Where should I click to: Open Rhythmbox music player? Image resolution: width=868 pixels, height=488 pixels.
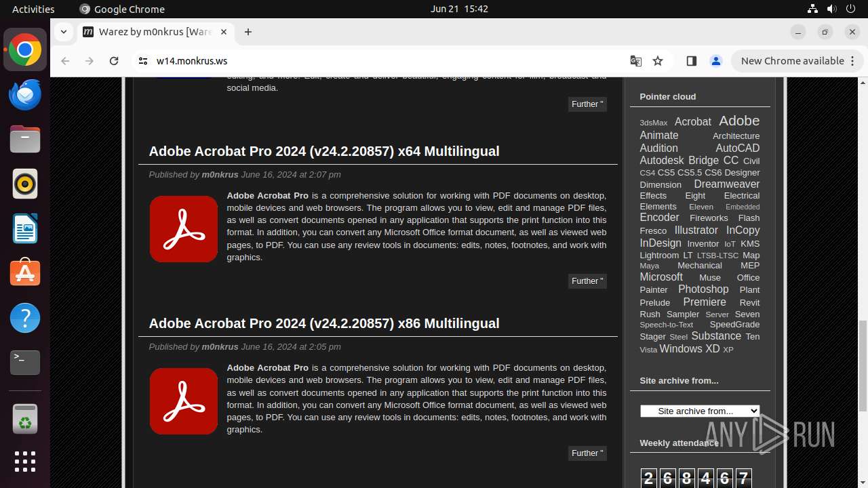(25, 184)
